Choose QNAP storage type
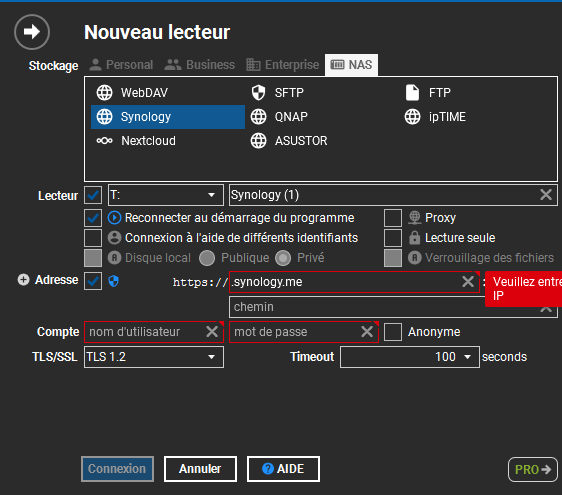 tap(322, 117)
